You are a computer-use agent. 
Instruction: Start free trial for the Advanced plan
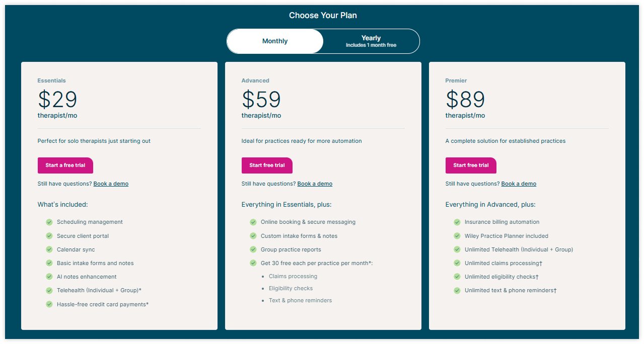tap(267, 165)
